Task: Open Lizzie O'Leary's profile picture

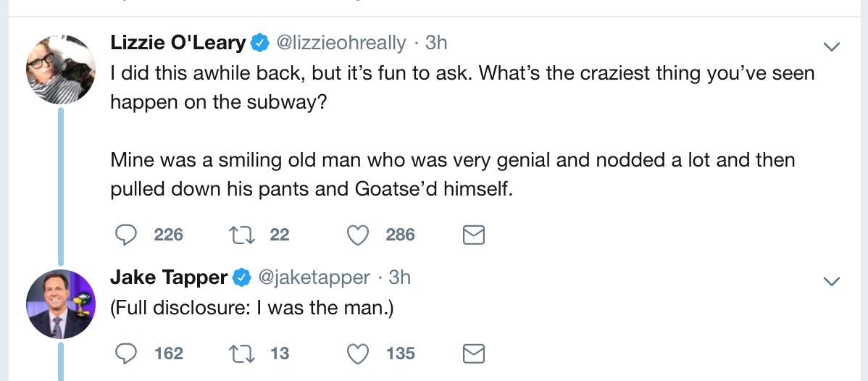Action: click(x=61, y=69)
